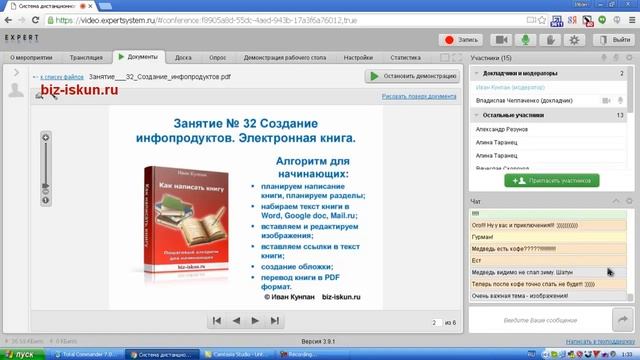Switch to Camtasia Studio taskbar item

pyautogui.click(x=238, y=354)
